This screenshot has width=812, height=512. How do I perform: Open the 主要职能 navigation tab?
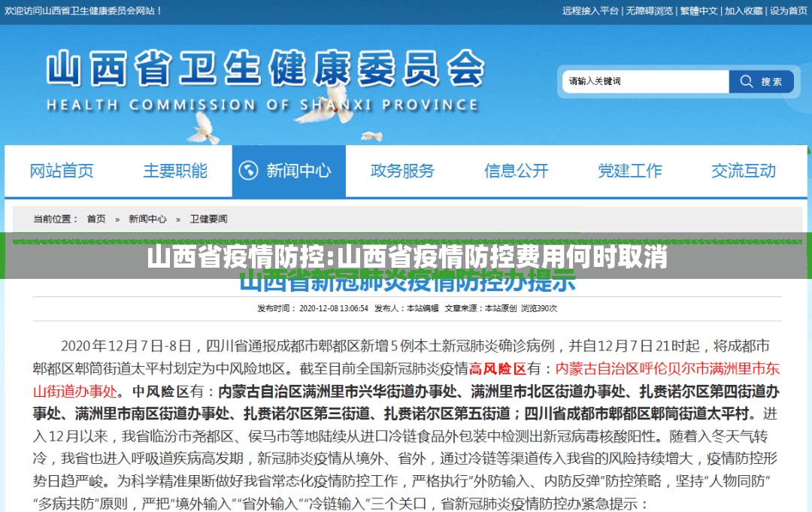pyautogui.click(x=175, y=171)
